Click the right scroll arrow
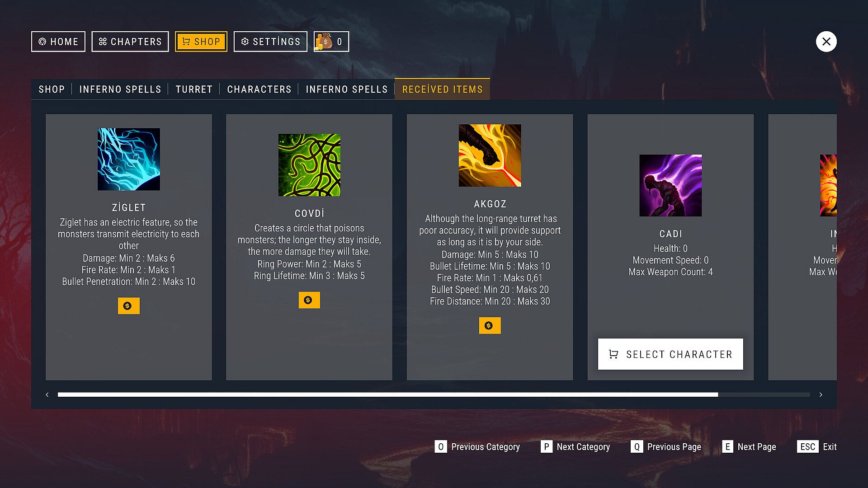Screen dimensions: 868x488 click(x=821, y=394)
